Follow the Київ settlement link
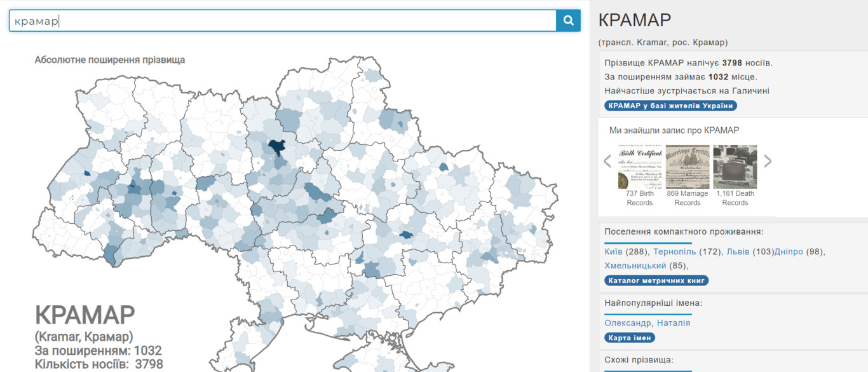 tap(614, 252)
